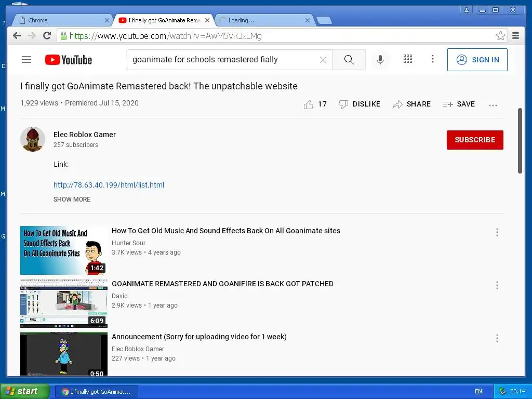Clear the search box with X
Viewport: 532px width, 399px height.
[323, 60]
